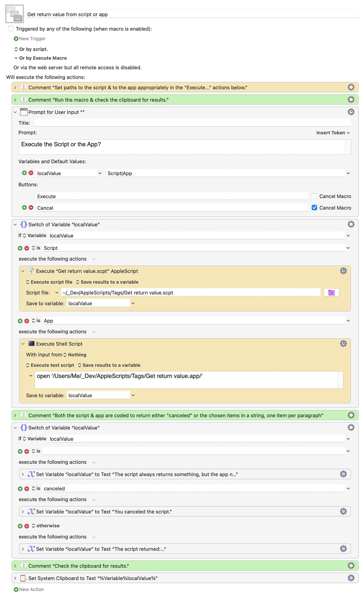Expand 'Or by Execute Macro' section

16,58
